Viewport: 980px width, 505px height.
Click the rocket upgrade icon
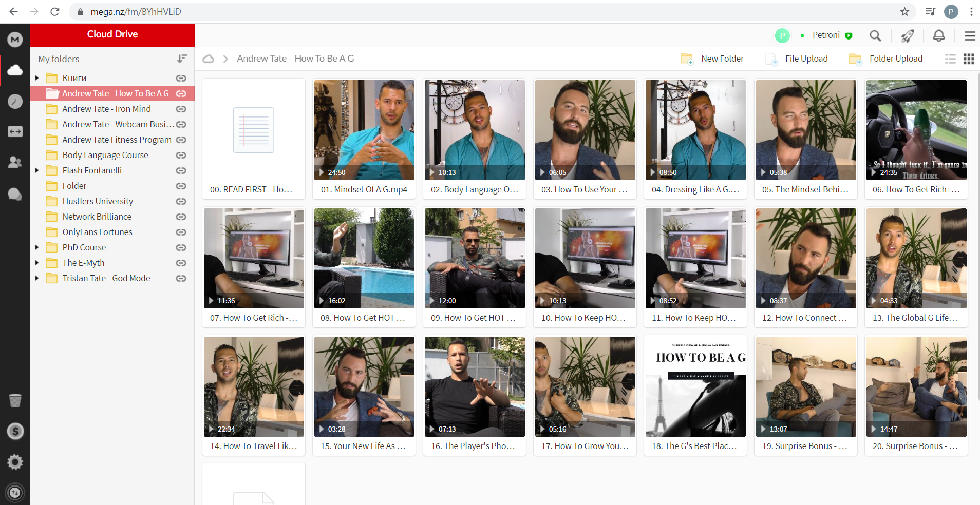[x=907, y=35]
